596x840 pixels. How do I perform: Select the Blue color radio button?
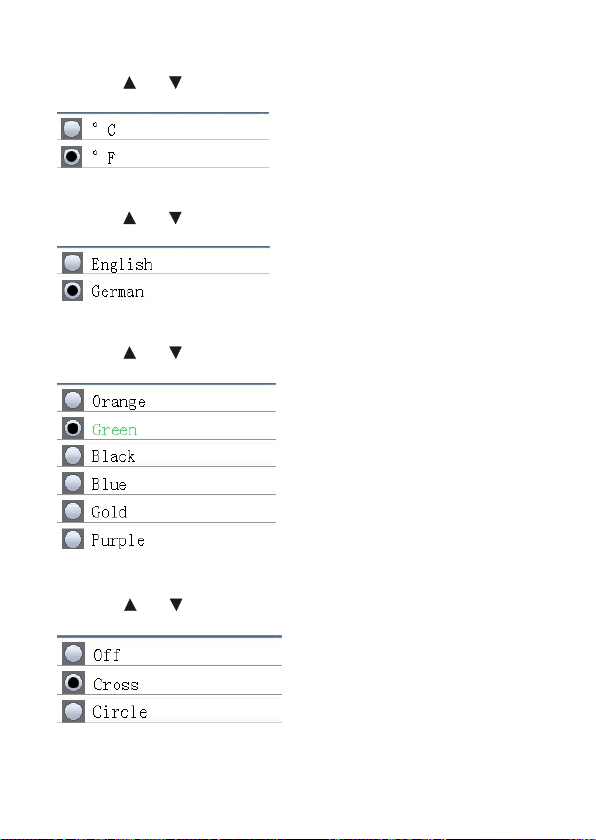click(73, 483)
